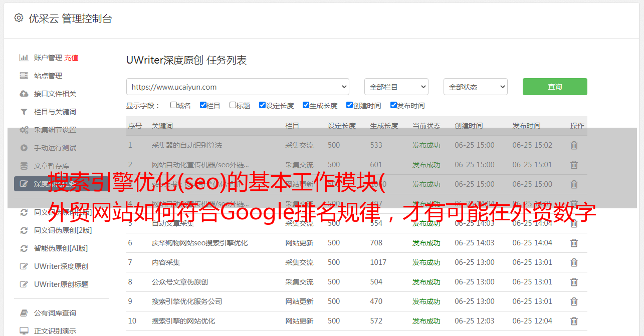Click the 站点管理 server icon

(x=24, y=76)
